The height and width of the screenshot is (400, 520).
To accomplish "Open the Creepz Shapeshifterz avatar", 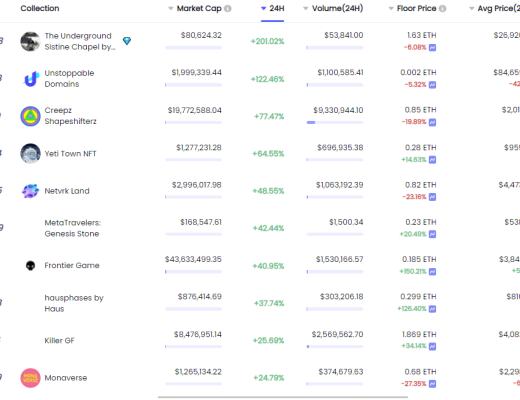I will tap(30, 116).
